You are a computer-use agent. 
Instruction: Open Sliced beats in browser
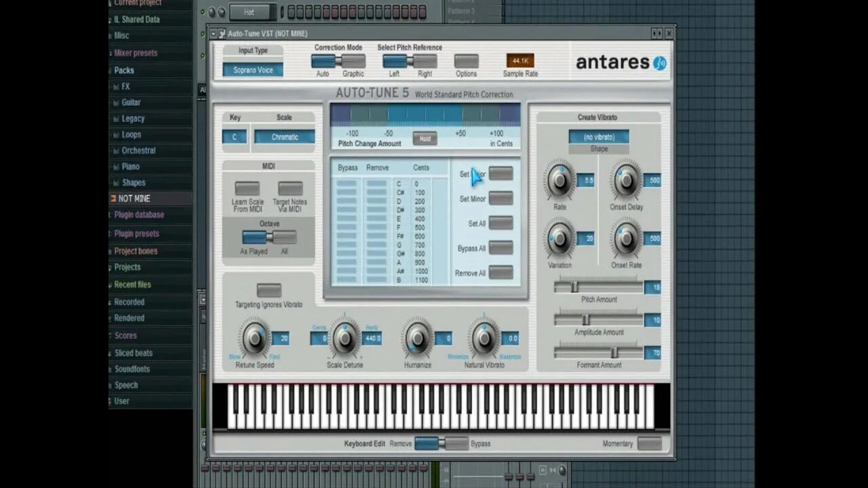point(133,353)
